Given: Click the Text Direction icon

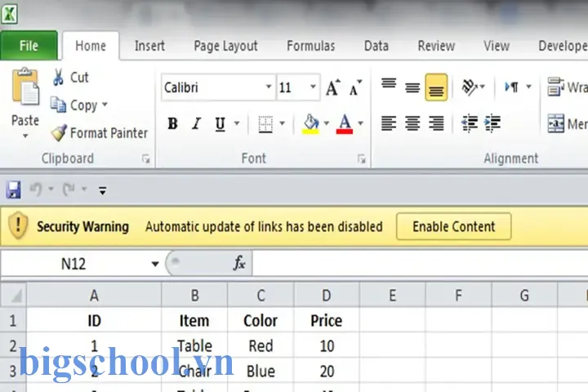Looking at the screenshot, I should (511, 87).
